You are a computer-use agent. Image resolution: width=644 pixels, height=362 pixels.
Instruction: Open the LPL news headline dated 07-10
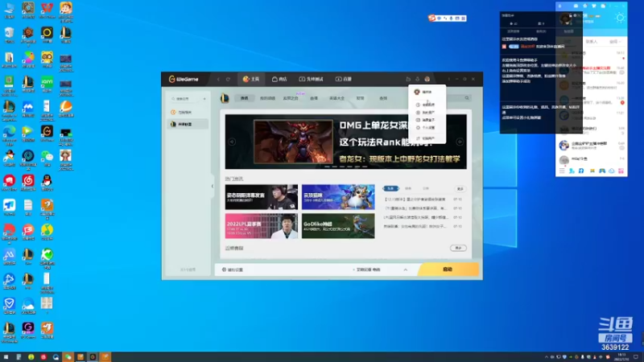415,217
